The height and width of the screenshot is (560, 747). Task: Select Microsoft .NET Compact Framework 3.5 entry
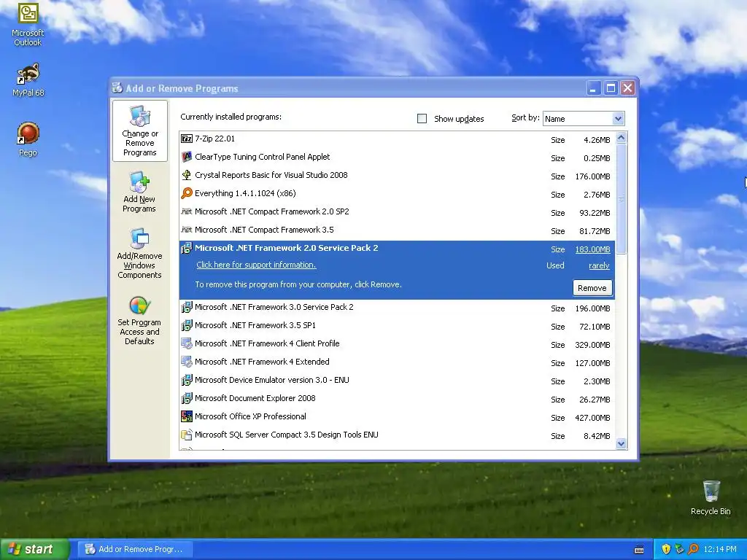tap(397, 230)
